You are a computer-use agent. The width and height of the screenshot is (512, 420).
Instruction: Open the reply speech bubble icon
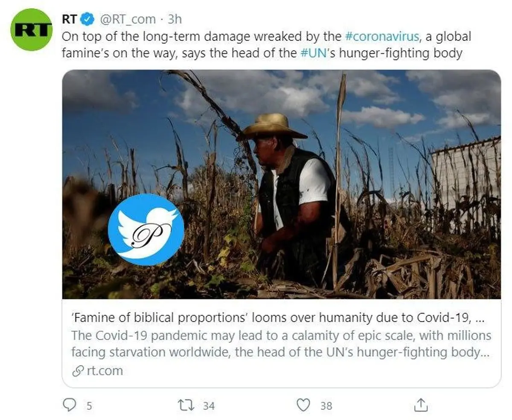(x=69, y=405)
